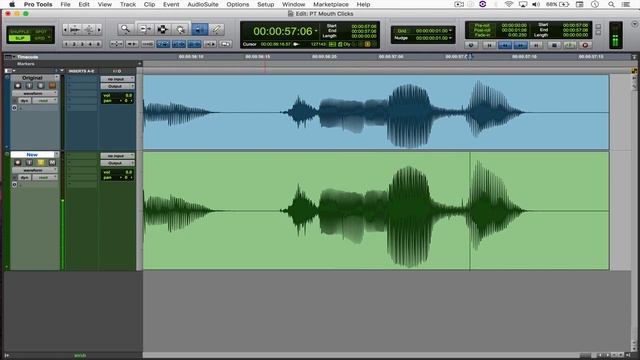Click the Play transport button
640x360 pixels.
(x=569, y=45)
